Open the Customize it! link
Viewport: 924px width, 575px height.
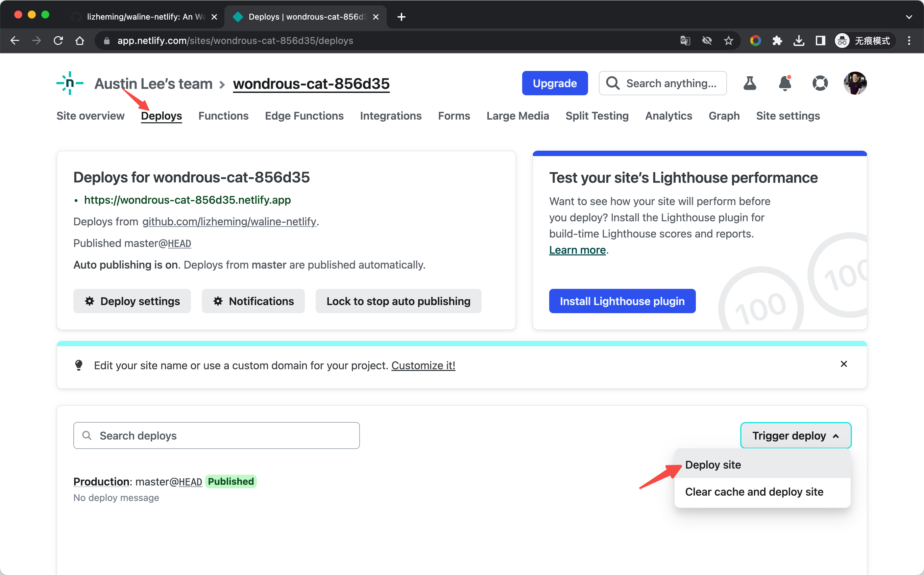point(423,366)
